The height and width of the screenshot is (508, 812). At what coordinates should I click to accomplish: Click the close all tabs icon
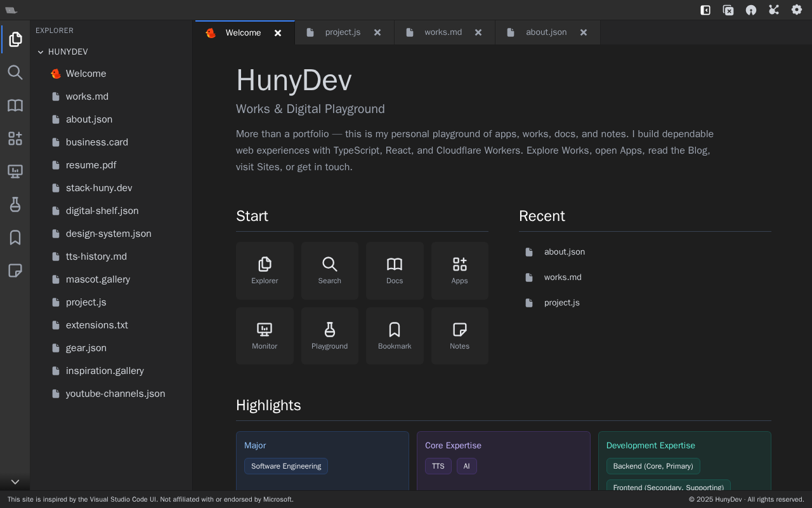coord(728,10)
